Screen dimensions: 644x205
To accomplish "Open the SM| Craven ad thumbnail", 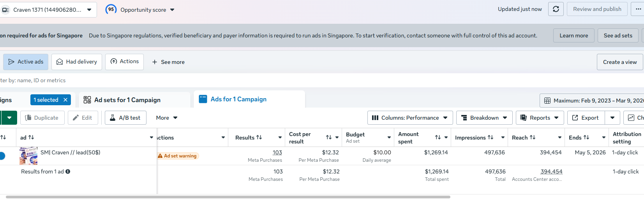I will point(28,156).
